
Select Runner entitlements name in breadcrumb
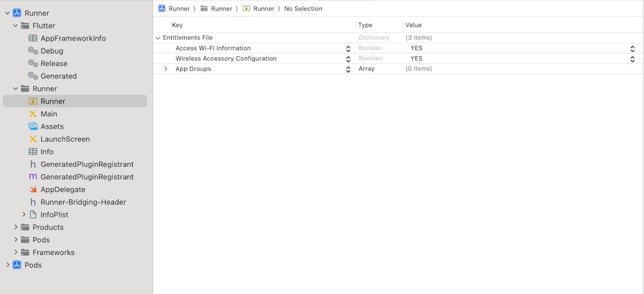tap(264, 8)
